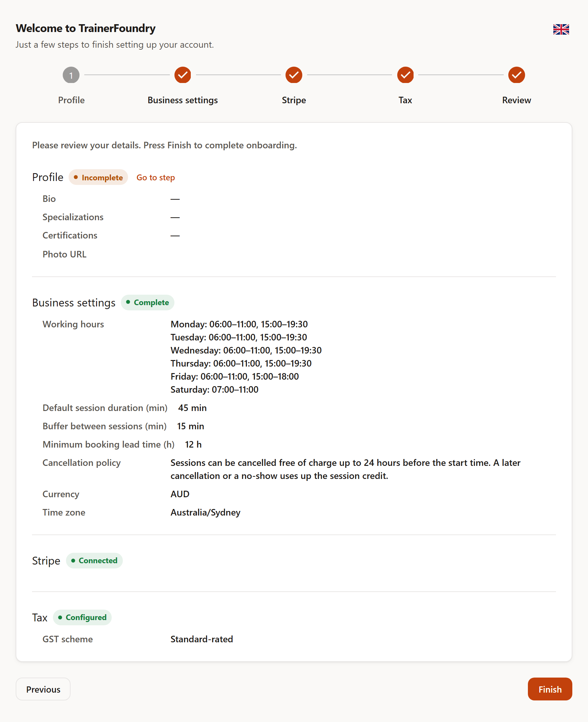Click the Certifications field label
Screen dimensions: 588x722
[70, 235]
